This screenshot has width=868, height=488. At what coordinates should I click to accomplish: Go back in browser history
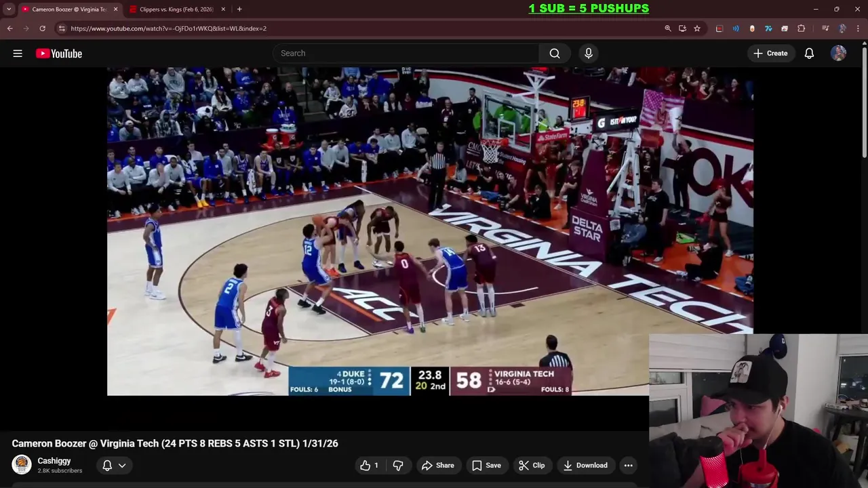9,28
